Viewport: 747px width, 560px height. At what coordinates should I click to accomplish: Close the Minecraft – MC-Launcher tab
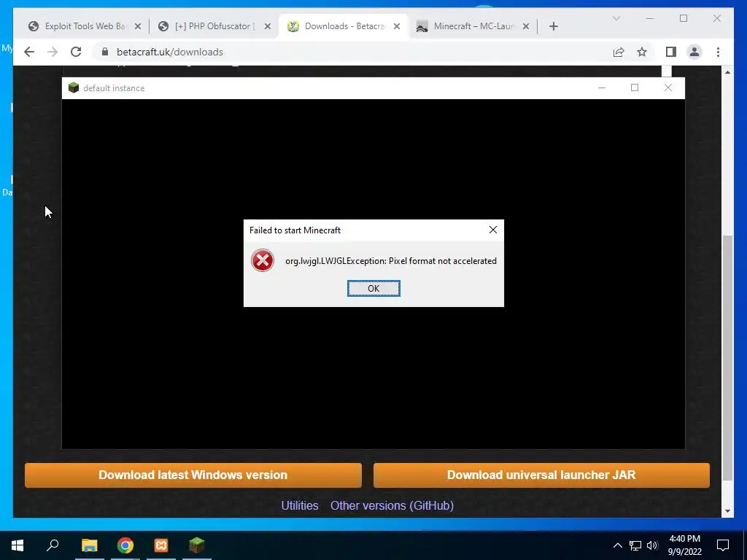point(526,26)
